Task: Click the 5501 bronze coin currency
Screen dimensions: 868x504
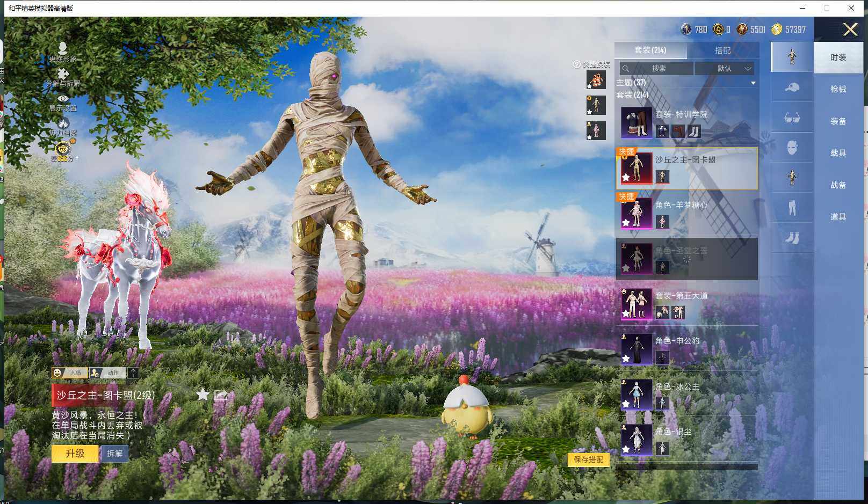Action: pyautogui.click(x=742, y=29)
